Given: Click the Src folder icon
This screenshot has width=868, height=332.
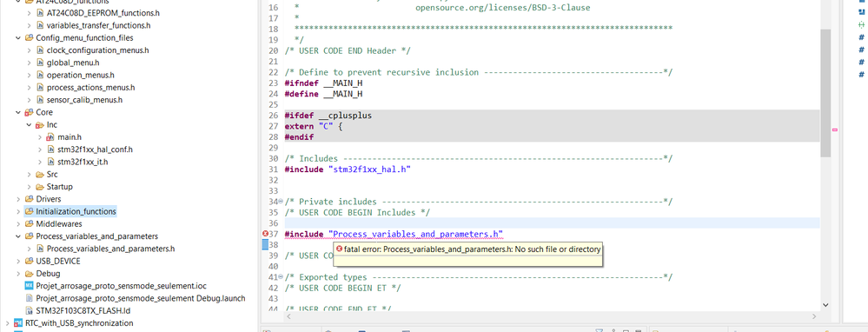Looking at the screenshot, I should 40,175.
